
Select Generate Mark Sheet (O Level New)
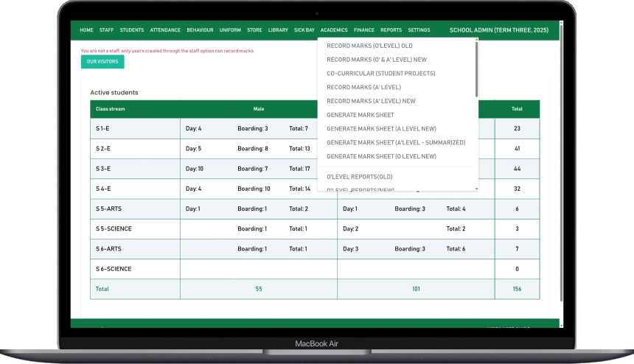click(381, 156)
